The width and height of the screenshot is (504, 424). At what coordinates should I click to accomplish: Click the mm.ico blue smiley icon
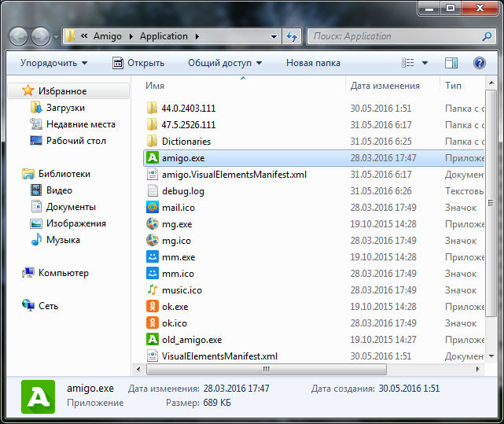(153, 274)
